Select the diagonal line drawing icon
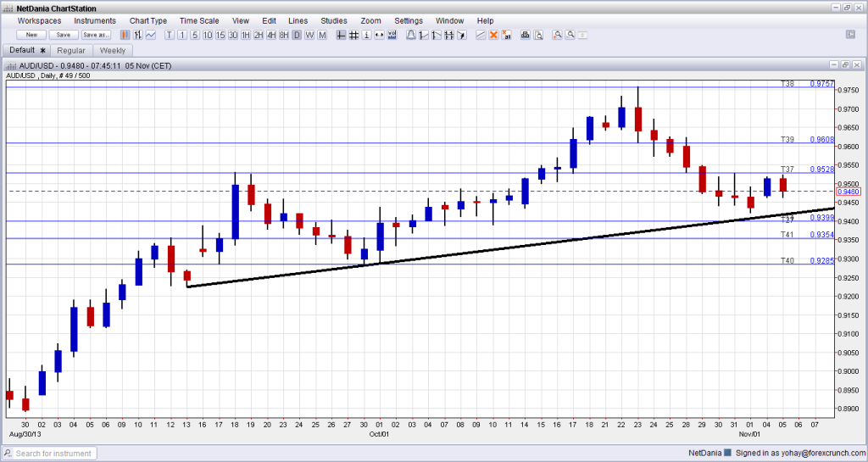 [x=481, y=35]
